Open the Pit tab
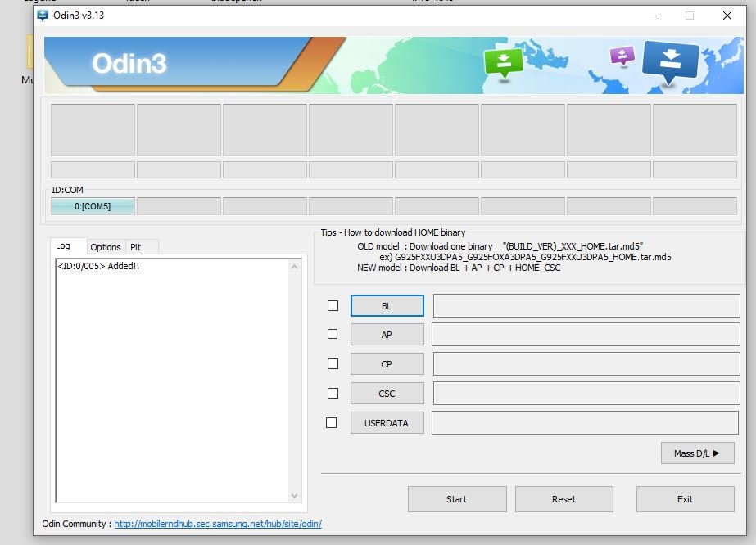The image size is (756, 545). coord(135,247)
